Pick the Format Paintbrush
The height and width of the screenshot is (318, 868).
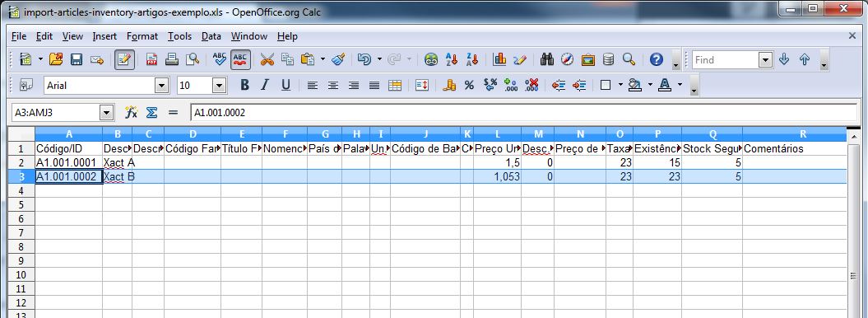tap(338, 59)
